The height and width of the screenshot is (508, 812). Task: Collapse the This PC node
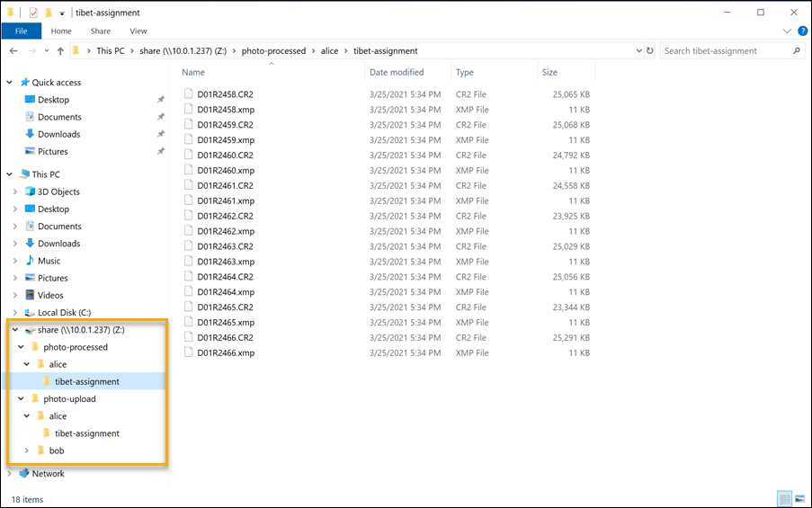point(9,174)
